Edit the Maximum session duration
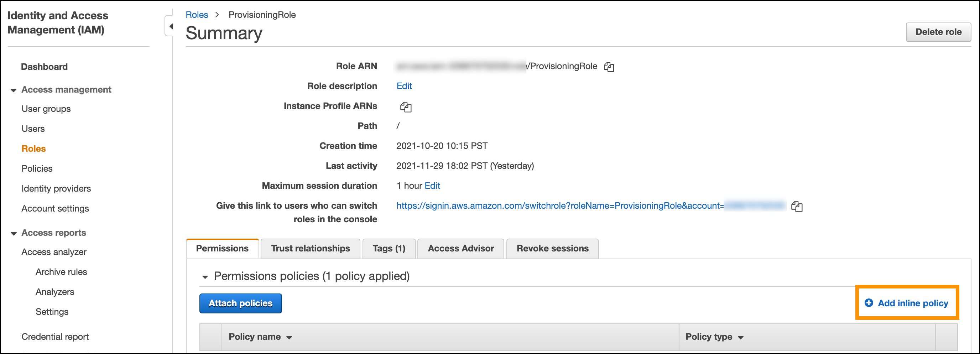980x354 pixels. [x=432, y=186]
